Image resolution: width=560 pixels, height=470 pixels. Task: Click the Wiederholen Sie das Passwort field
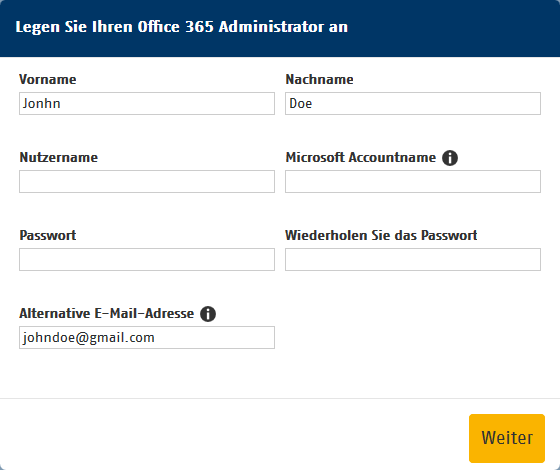click(x=413, y=259)
